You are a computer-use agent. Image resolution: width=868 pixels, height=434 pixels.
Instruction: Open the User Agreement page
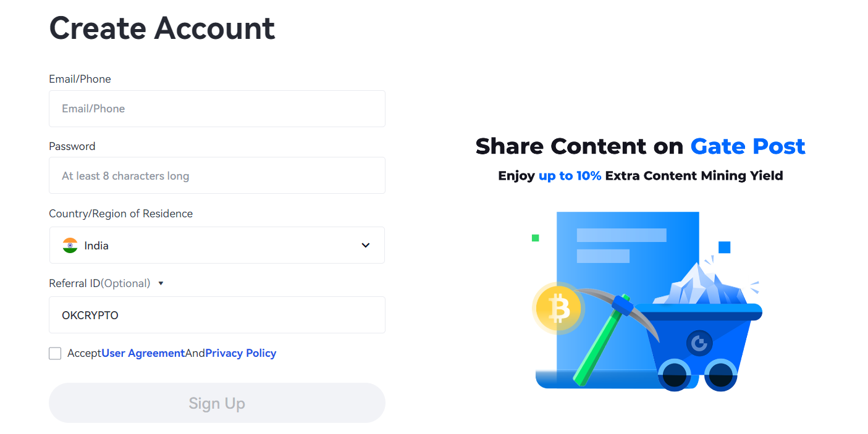(x=143, y=353)
